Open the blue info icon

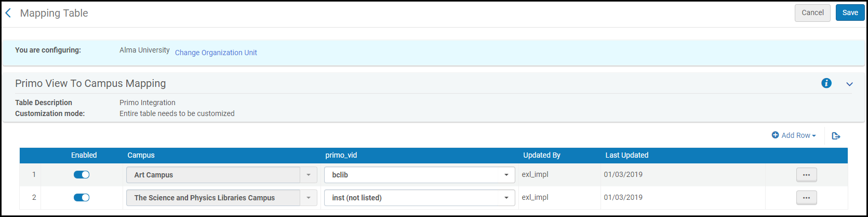pyautogui.click(x=826, y=83)
